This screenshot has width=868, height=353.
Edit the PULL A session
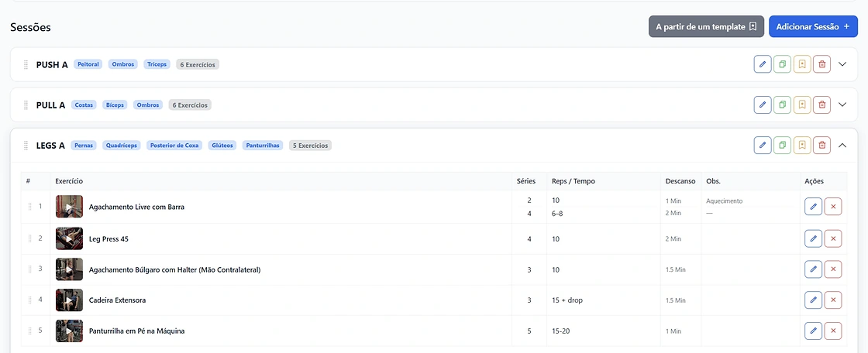[x=763, y=105]
